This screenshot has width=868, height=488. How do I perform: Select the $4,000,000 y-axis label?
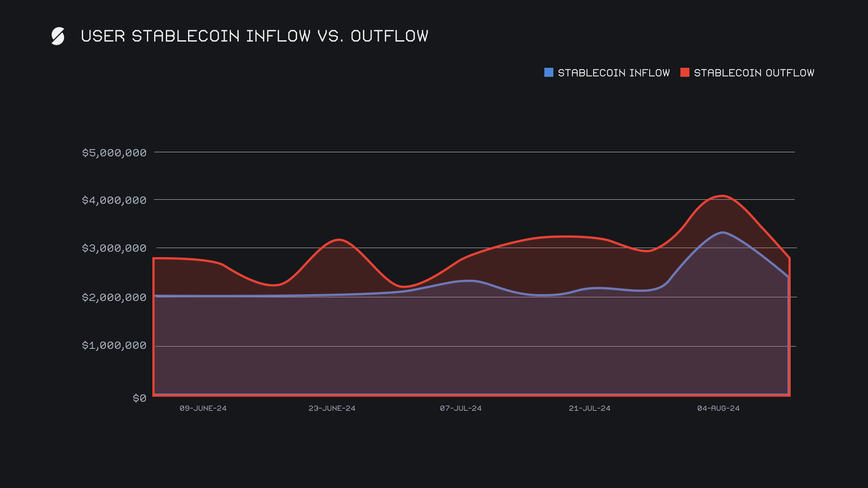click(114, 200)
